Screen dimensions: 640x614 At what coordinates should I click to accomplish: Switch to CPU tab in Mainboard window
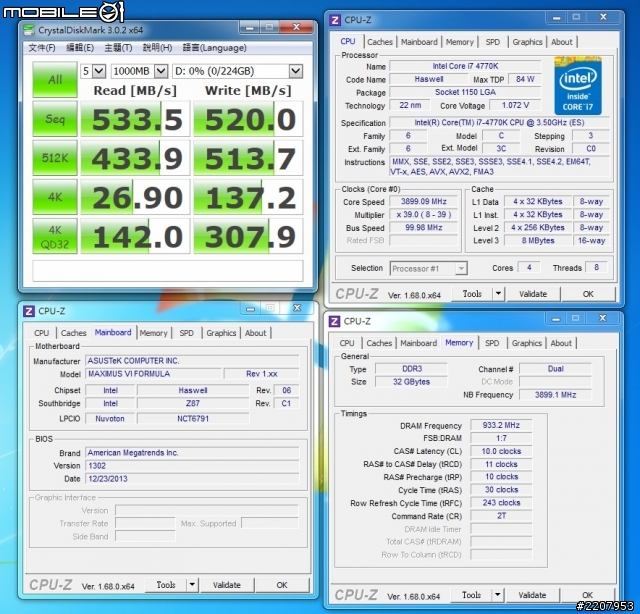coord(41,333)
